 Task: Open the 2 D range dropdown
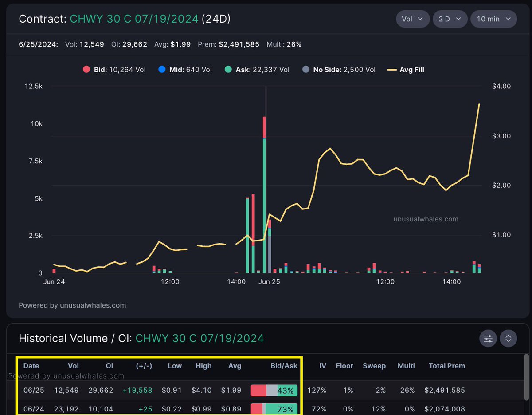450,19
